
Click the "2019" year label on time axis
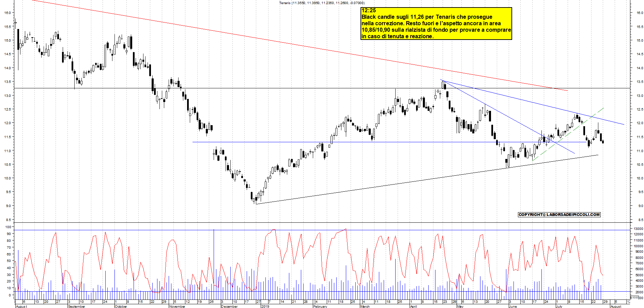(x=265, y=306)
